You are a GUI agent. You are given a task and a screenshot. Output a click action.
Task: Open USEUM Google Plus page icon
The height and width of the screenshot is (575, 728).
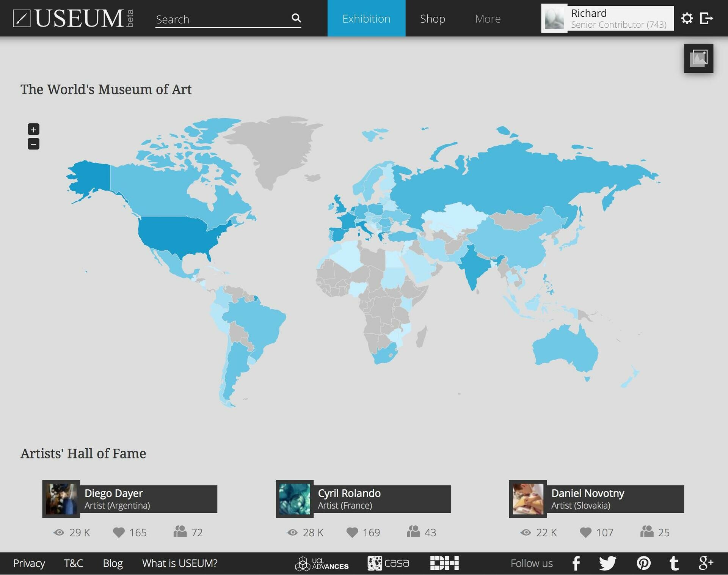[706, 563]
